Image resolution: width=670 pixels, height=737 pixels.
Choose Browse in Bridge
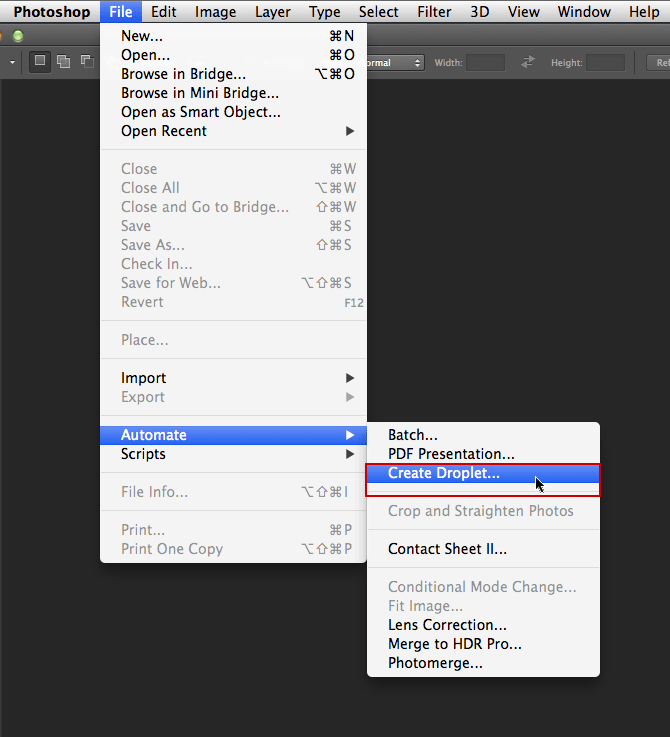tap(183, 74)
